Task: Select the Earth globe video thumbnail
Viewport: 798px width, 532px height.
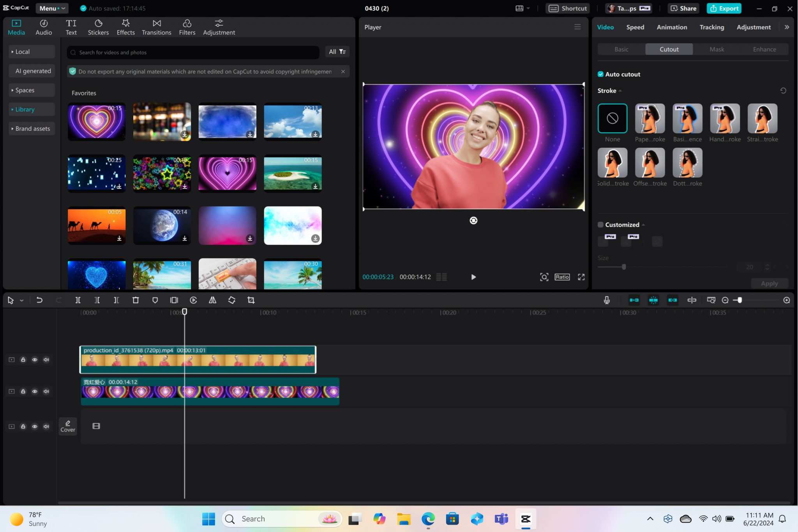Action: pos(162,225)
